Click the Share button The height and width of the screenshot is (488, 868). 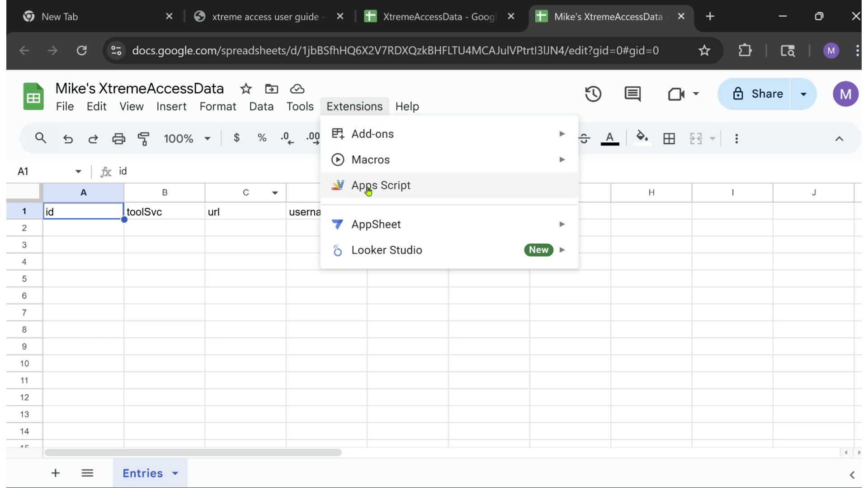coord(754,94)
